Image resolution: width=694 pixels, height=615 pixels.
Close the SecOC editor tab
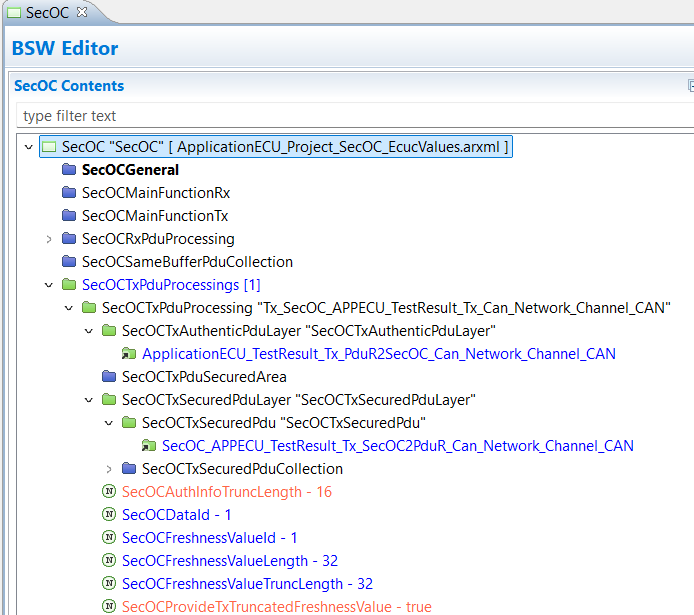(x=82, y=12)
